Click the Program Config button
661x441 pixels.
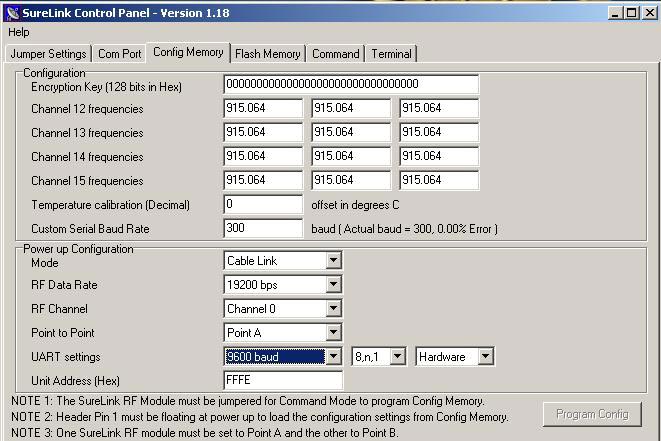[x=592, y=414]
